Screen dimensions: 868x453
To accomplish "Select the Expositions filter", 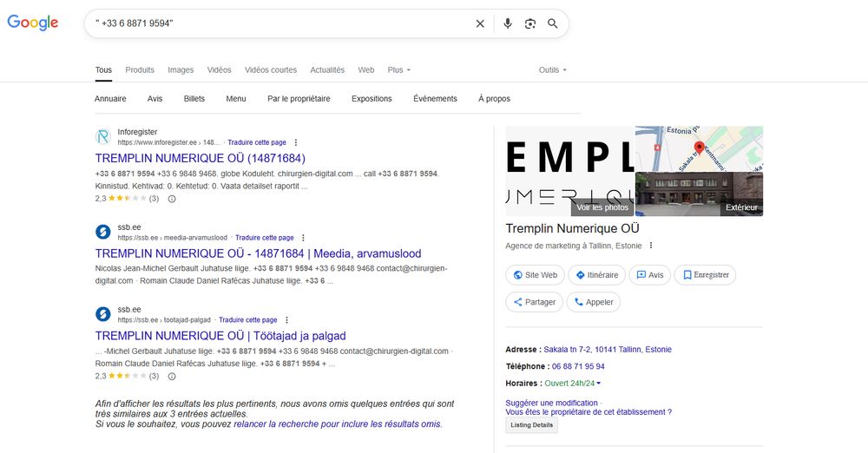I will coord(372,99).
